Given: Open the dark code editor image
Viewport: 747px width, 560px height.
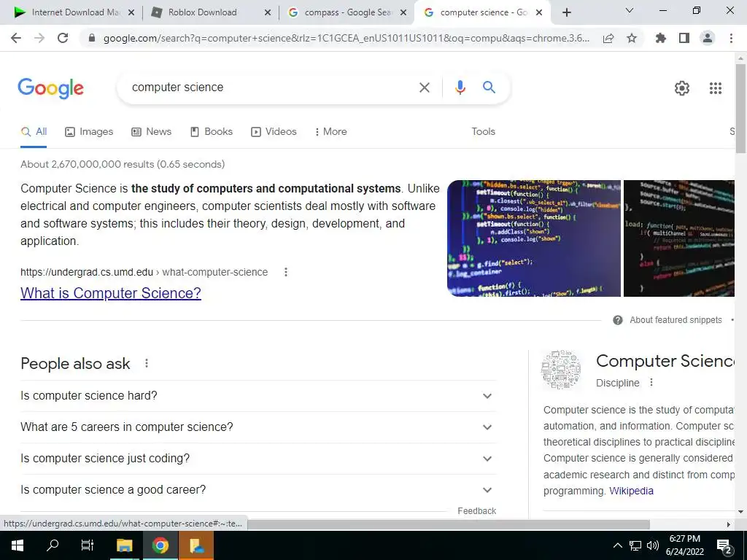Looking at the screenshot, I should click(679, 238).
